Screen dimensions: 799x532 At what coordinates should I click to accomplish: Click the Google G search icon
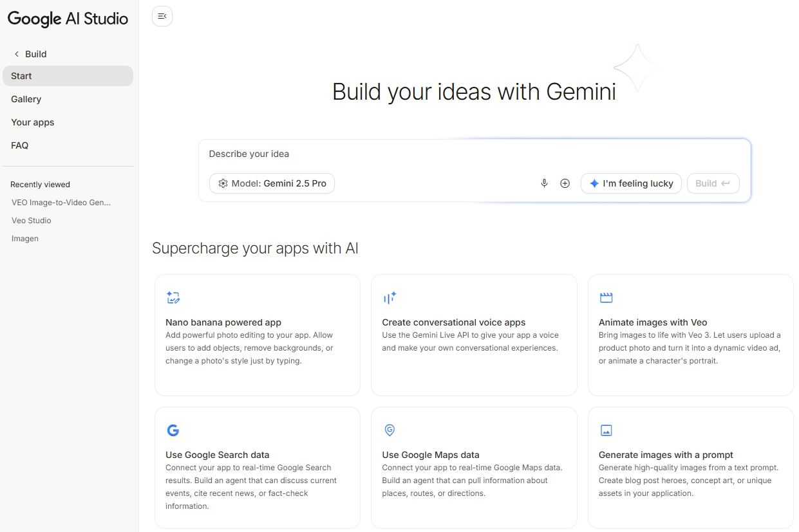point(173,430)
